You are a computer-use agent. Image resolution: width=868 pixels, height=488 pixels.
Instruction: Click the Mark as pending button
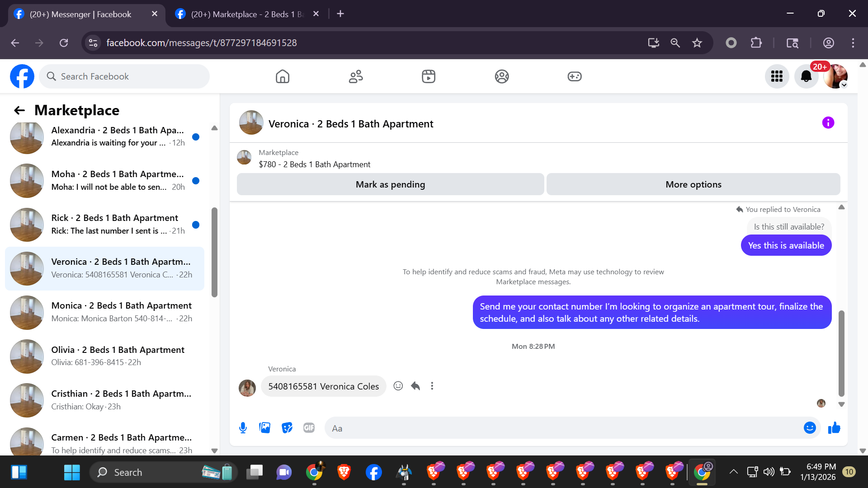390,184
